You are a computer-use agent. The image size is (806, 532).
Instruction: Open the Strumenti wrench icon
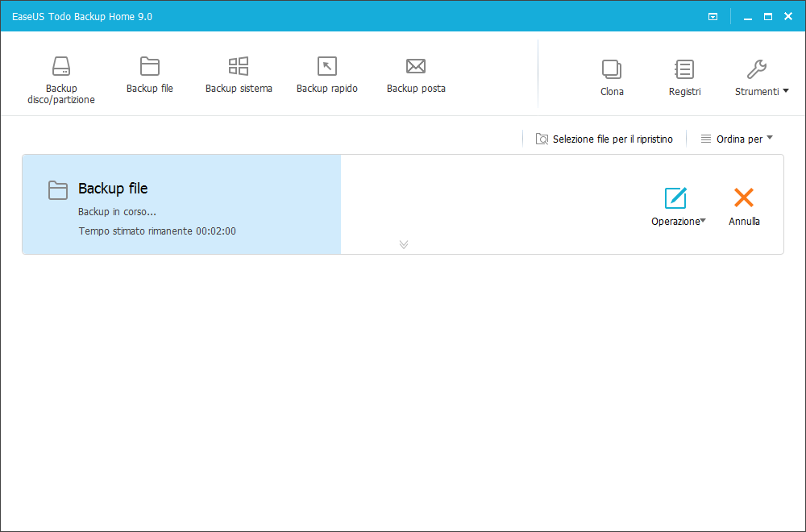[757, 69]
